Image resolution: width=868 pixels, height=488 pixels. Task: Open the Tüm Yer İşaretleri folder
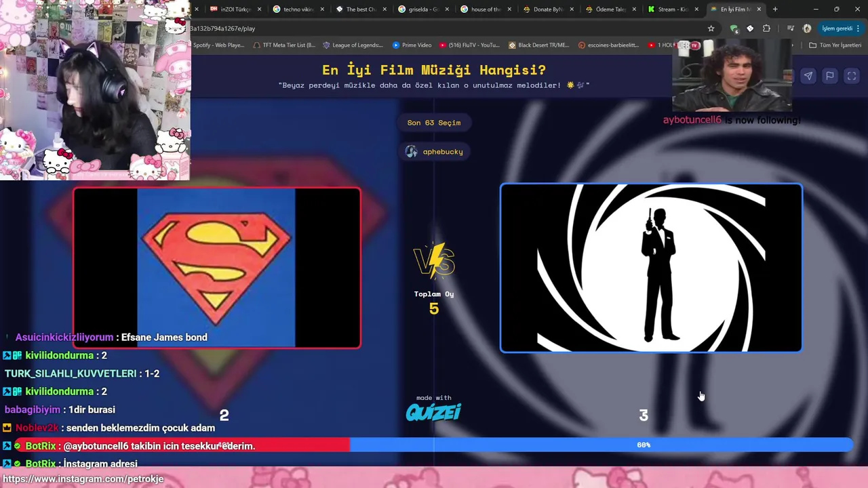(x=835, y=45)
